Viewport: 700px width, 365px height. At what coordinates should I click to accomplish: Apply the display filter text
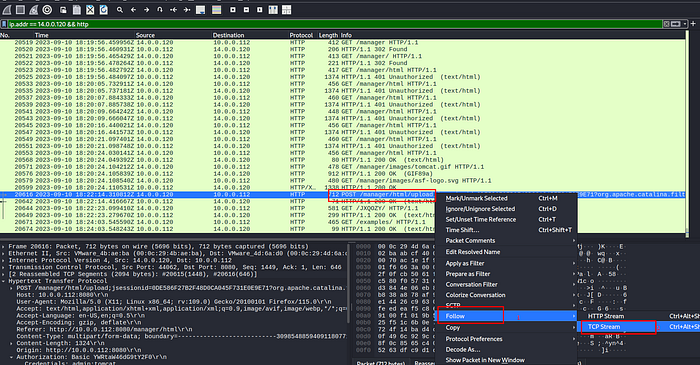pyautogui.click(x=675, y=24)
